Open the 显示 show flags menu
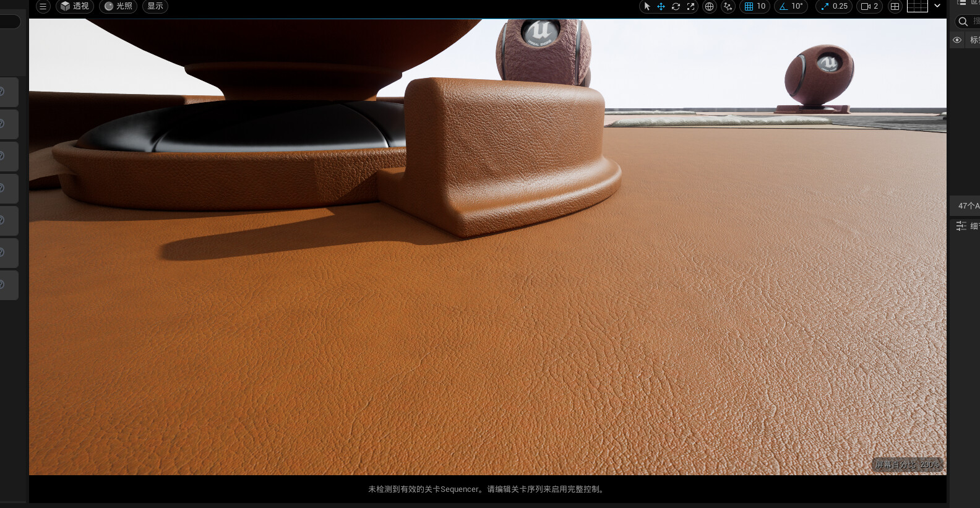Image resolution: width=980 pixels, height=508 pixels. point(155,6)
